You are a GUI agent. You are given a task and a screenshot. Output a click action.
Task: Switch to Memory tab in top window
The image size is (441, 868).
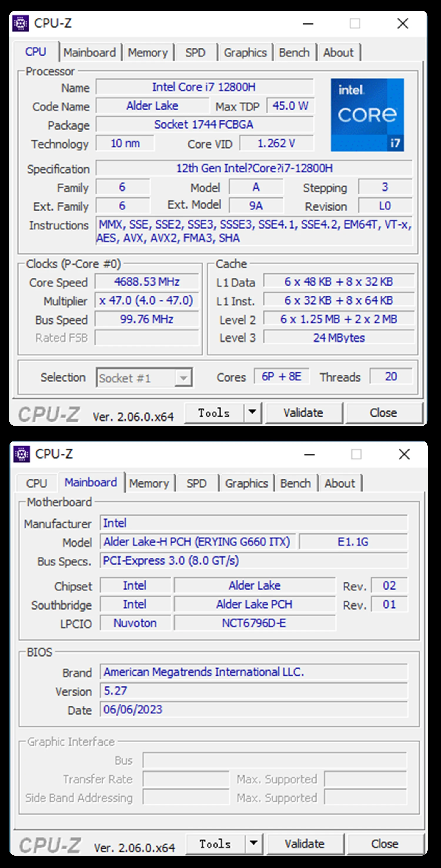[x=148, y=53]
